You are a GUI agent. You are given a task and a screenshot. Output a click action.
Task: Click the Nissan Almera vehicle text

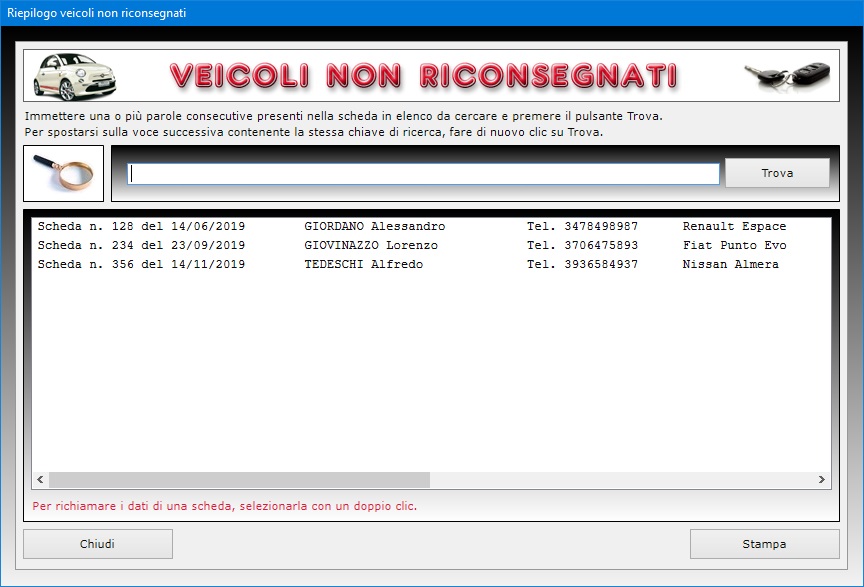(731, 265)
